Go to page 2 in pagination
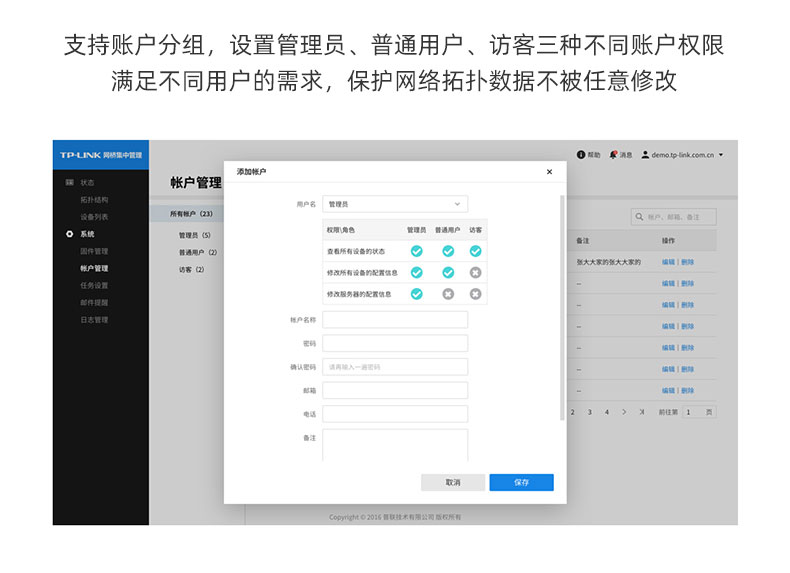The width and height of the screenshot is (790, 573). (572, 412)
